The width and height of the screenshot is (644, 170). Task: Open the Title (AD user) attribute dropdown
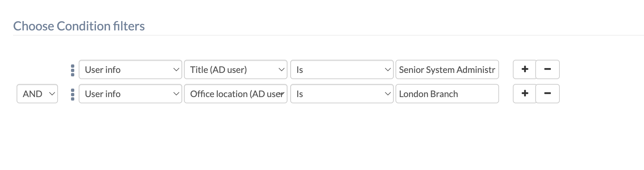click(235, 70)
